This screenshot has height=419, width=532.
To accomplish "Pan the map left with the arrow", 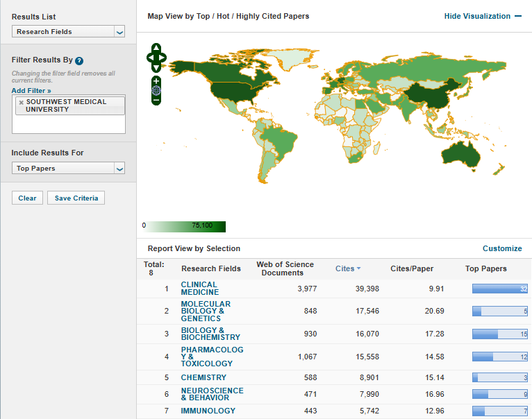I will coord(149,58).
